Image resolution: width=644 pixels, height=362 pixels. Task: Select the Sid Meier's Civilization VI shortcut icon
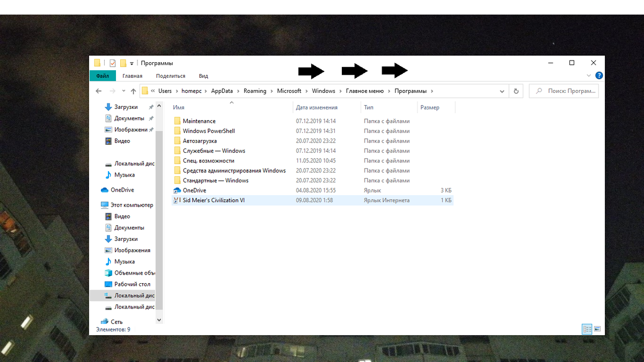coord(178,201)
